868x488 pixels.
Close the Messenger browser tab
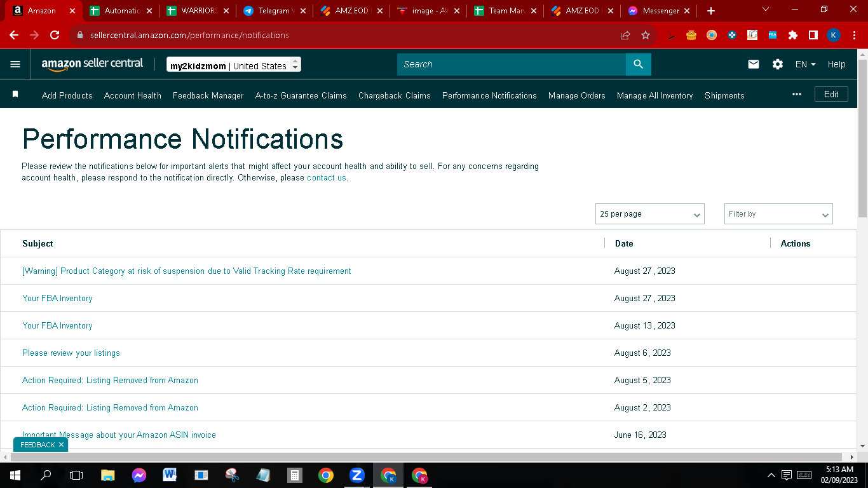click(x=687, y=11)
